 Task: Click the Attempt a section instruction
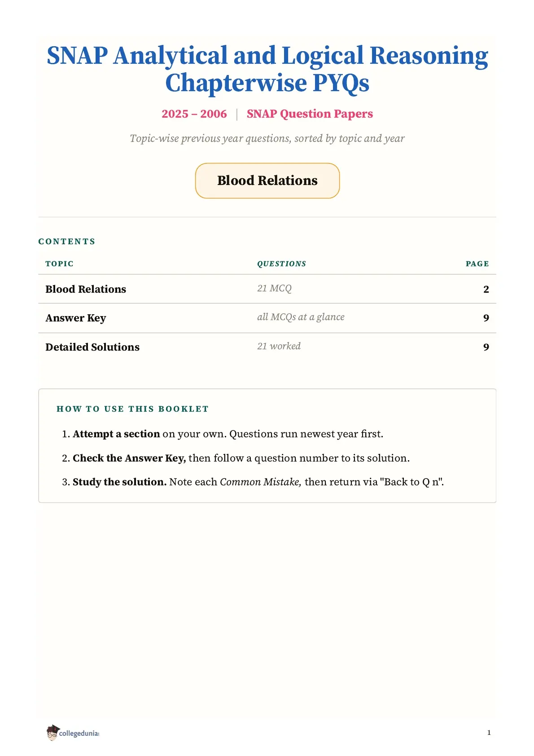[x=223, y=434]
